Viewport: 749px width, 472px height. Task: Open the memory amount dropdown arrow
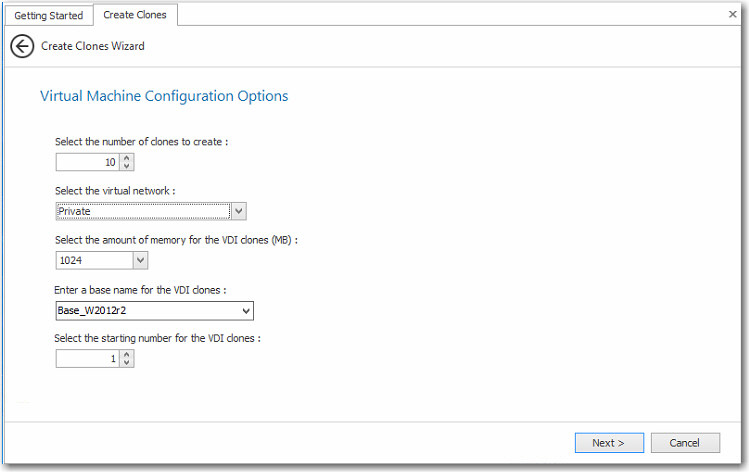(x=140, y=260)
